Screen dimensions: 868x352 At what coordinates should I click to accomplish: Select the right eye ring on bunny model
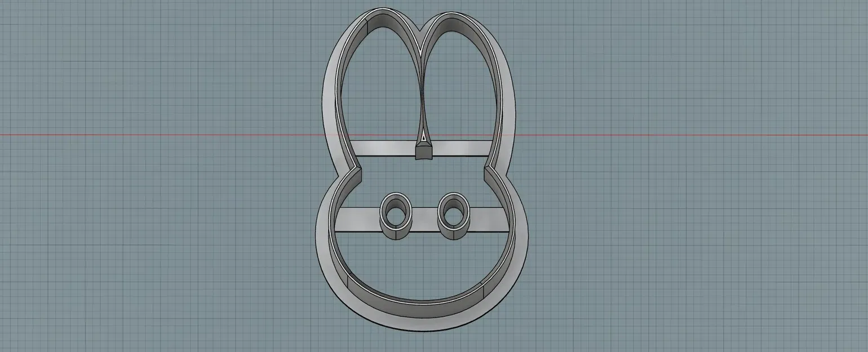pyautogui.click(x=454, y=216)
